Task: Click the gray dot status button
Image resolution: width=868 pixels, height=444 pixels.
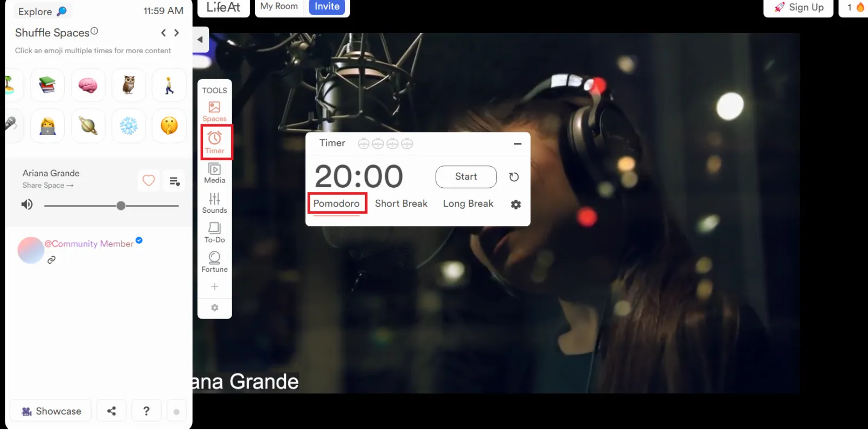Action: click(176, 411)
